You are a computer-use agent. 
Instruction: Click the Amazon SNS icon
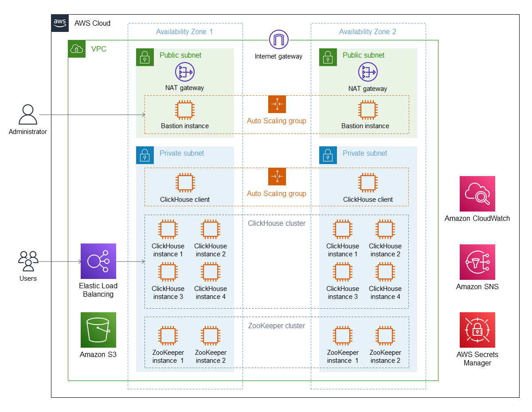(x=477, y=262)
